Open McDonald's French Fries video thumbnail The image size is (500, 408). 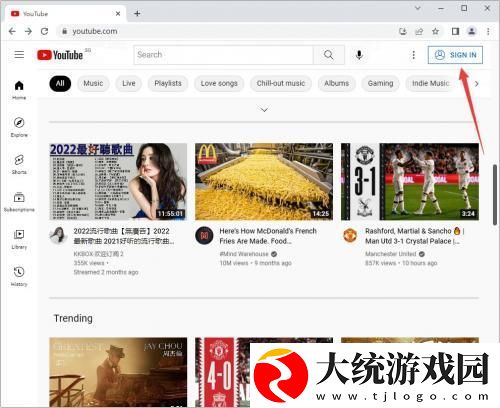click(x=264, y=182)
